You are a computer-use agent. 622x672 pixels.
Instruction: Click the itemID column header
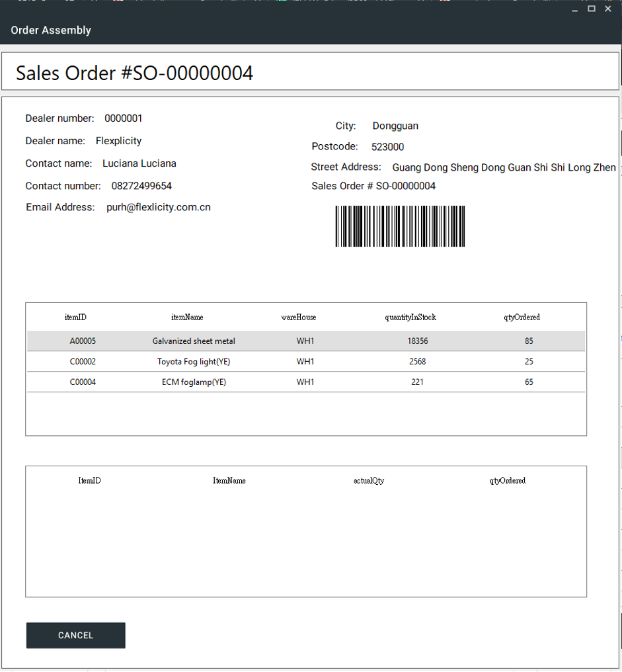click(75, 317)
